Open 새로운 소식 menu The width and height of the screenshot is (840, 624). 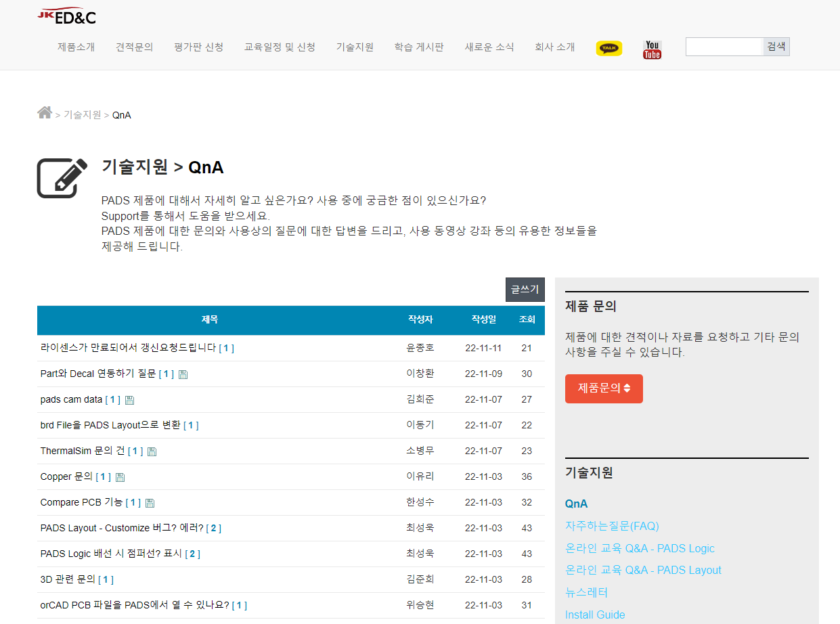coord(489,47)
